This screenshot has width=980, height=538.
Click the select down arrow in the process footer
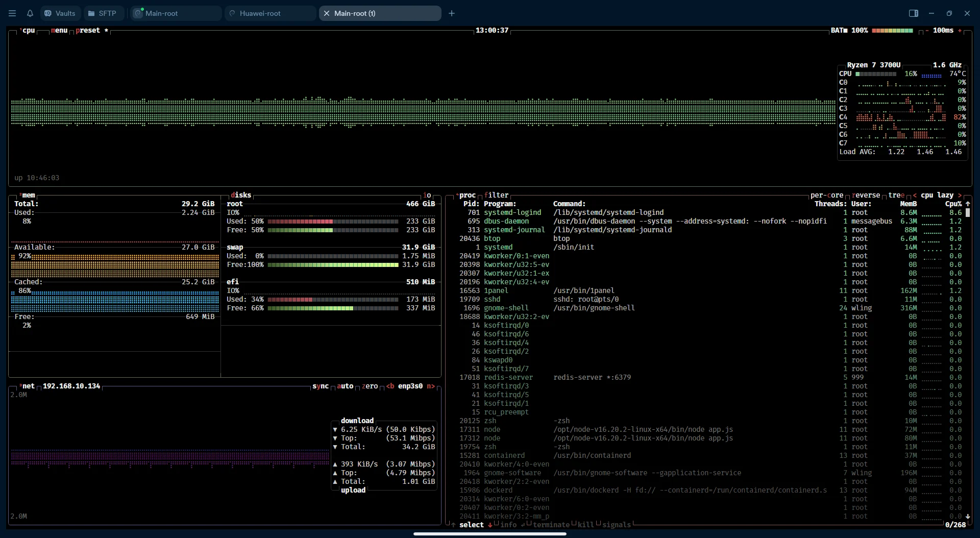coord(490,525)
